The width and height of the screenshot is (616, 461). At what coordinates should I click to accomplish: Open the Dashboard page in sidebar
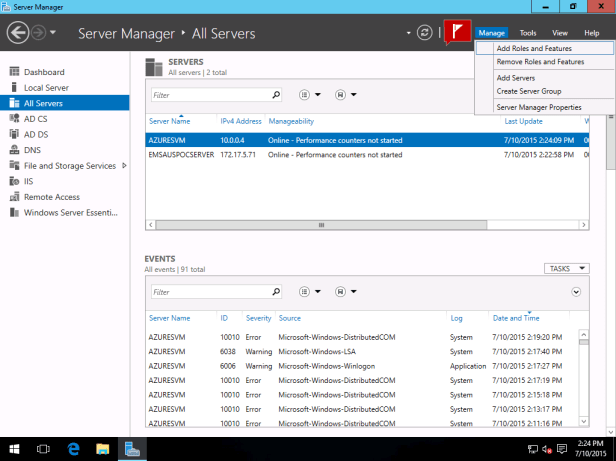(x=44, y=72)
